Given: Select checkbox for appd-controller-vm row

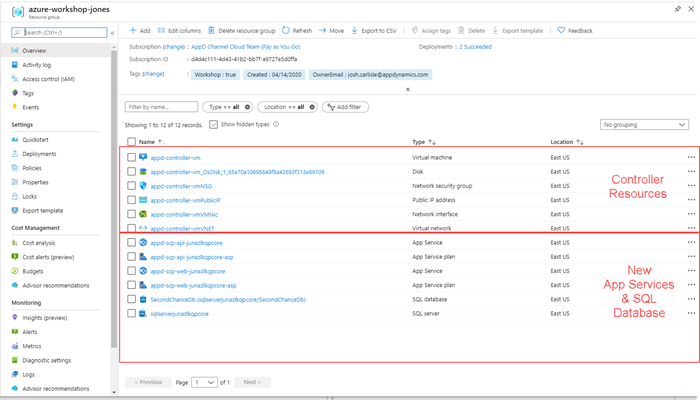Looking at the screenshot, I should tap(131, 158).
